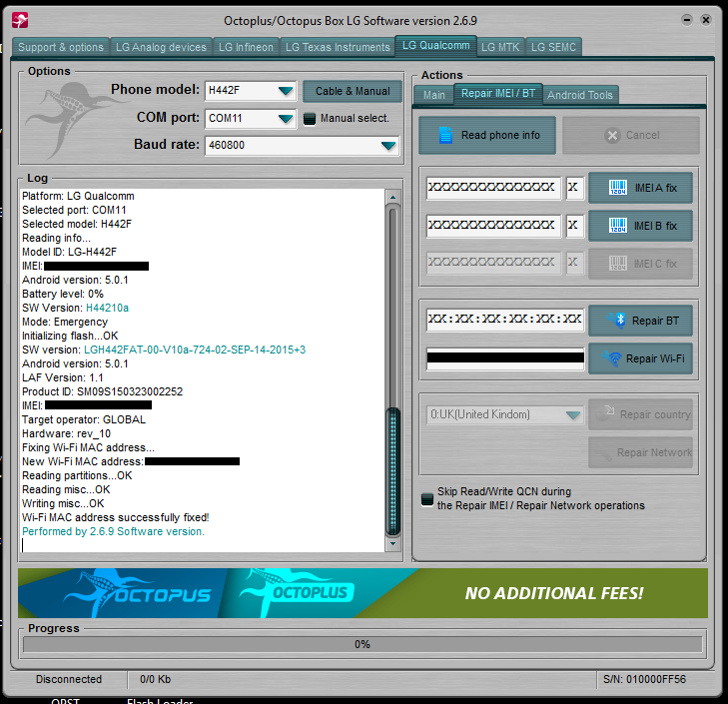Click the Repair Wi-Fi button
This screenshot has height=704, width=728.
[x=640, y=358]
